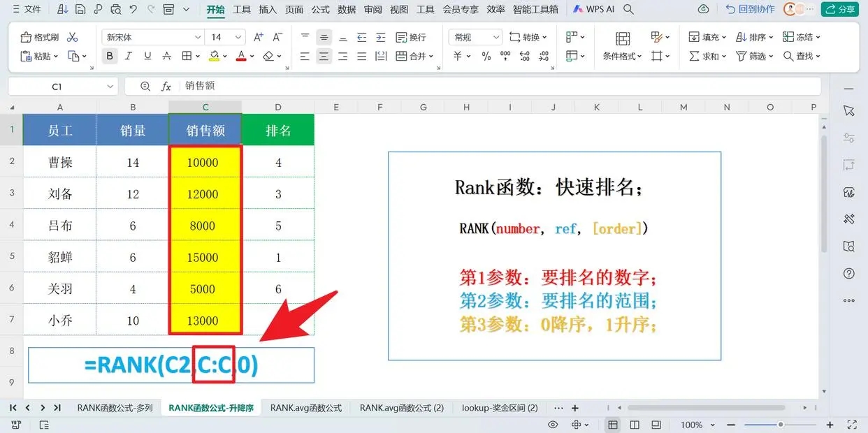The height and width of the screenshot is (433, 868).
Task: Switch to the RANK.avg函数公式 sheet tab
Action: click(306, 408)
